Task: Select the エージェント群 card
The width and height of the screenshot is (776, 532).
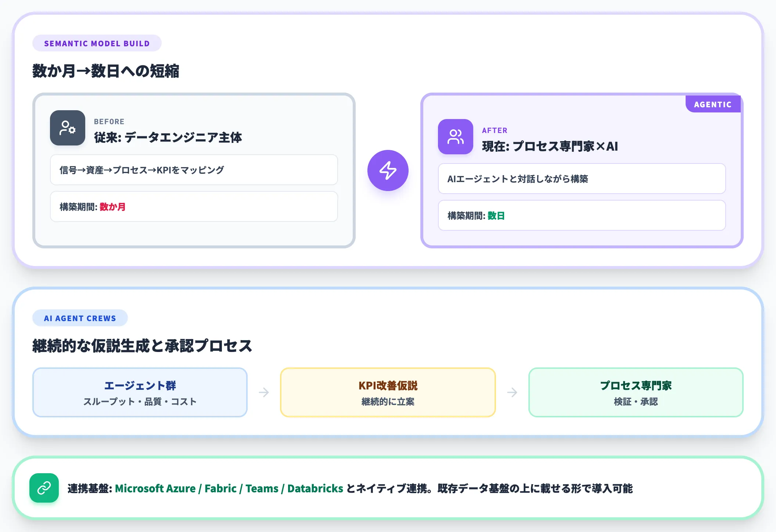Action: tap(140, 392)
